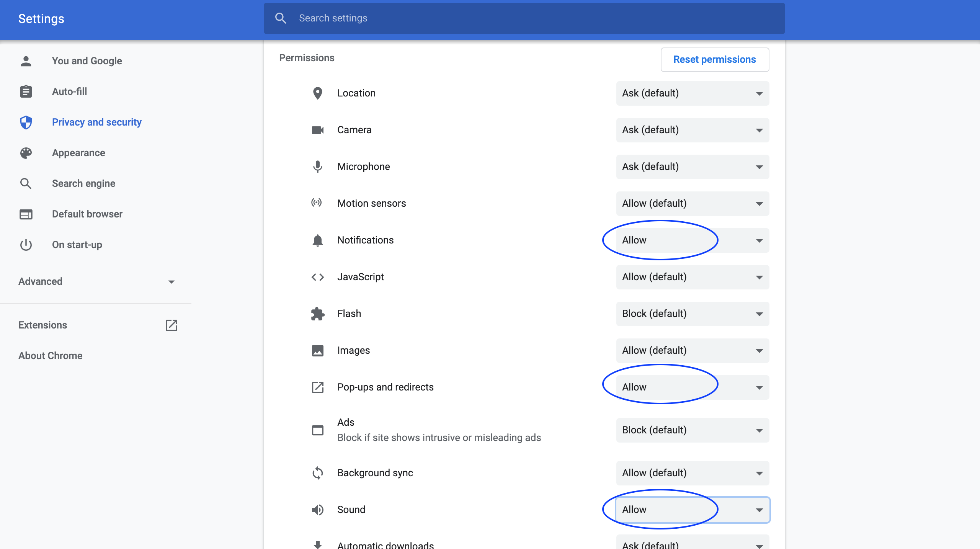Click the Location pin icon
Screen dimensions: 980x549
coord(317,93)
